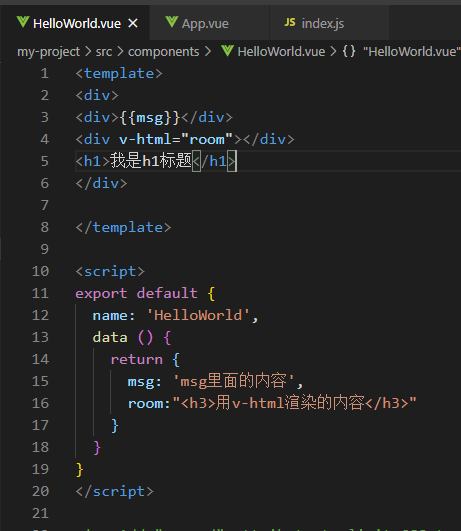Viewport: 461px width, 531px height.
Task: Place cursor on opening <template> tag
Action: (119, 73)
